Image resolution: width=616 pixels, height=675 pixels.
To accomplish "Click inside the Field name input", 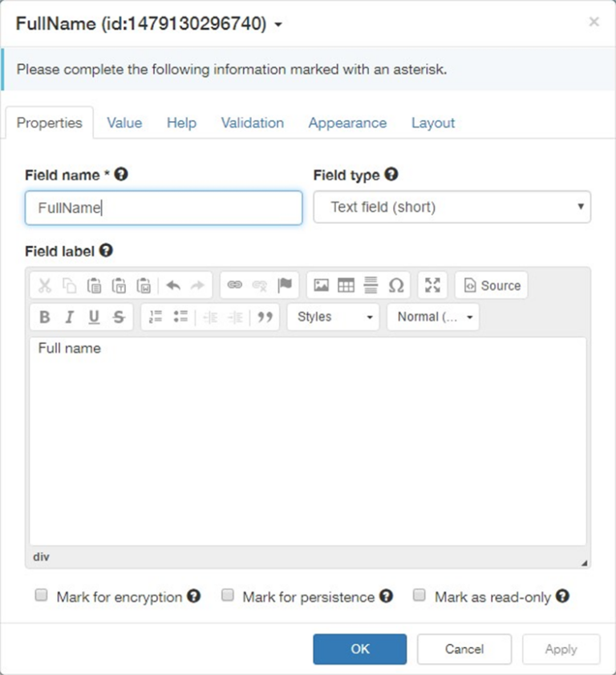I will (164, 208).
